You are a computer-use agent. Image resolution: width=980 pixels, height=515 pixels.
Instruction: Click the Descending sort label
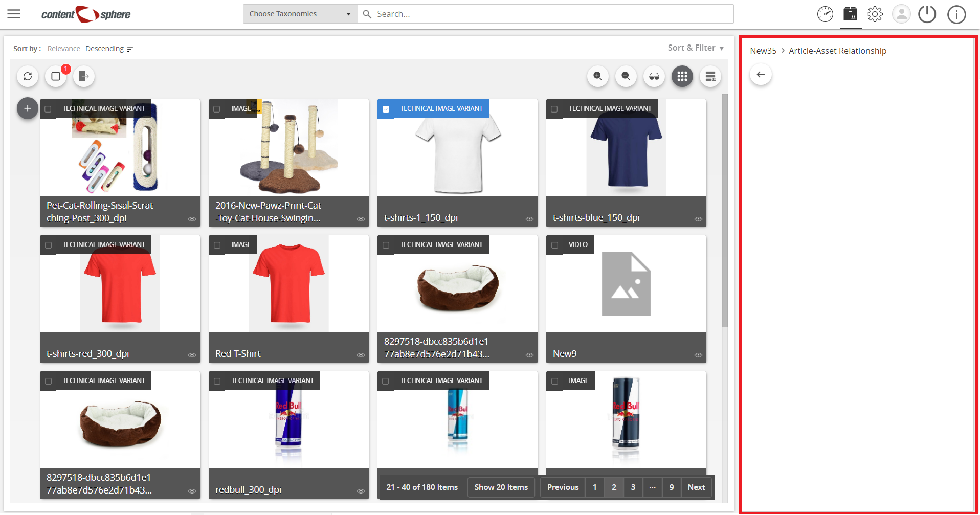pos(104,49)
